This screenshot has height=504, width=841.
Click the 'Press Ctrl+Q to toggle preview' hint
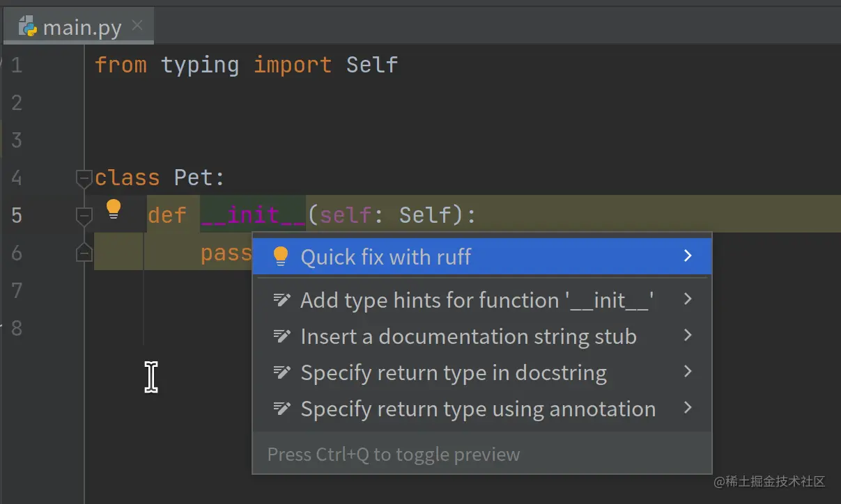(394, 455)
